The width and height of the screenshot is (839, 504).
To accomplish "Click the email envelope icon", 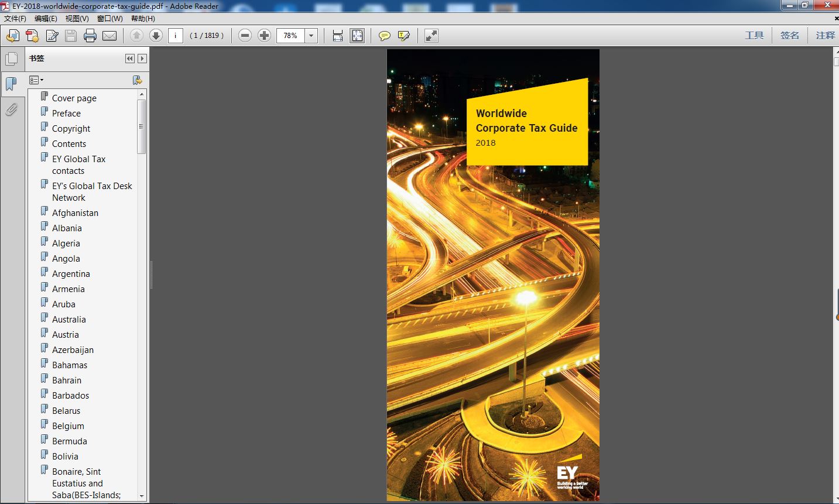I will click(x=109, y=36).
